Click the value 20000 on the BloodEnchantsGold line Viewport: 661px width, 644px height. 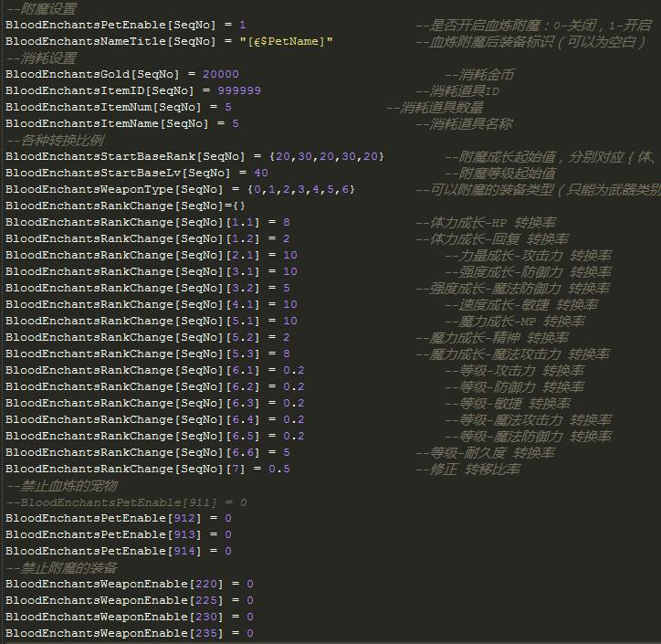(221, 74)
